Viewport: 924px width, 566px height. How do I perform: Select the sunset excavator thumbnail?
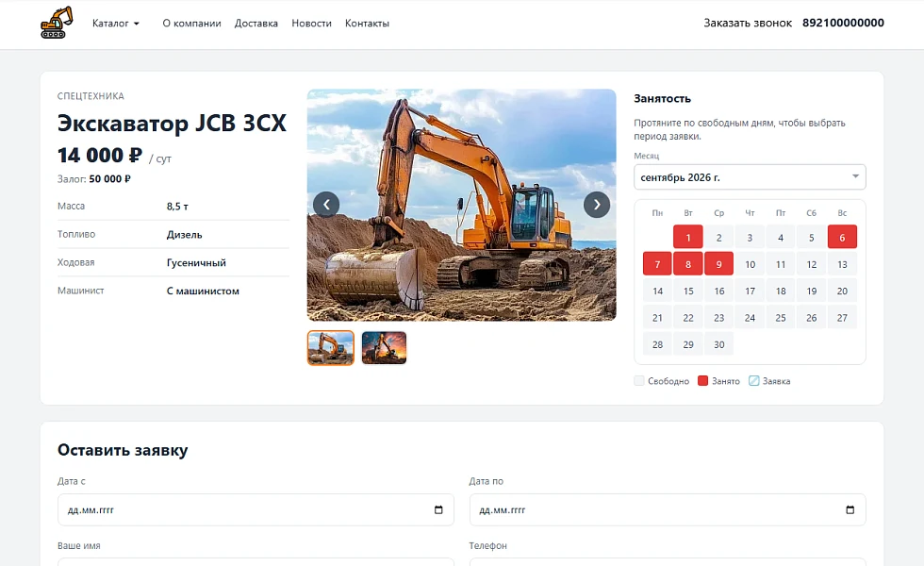[x=385, y=348]
